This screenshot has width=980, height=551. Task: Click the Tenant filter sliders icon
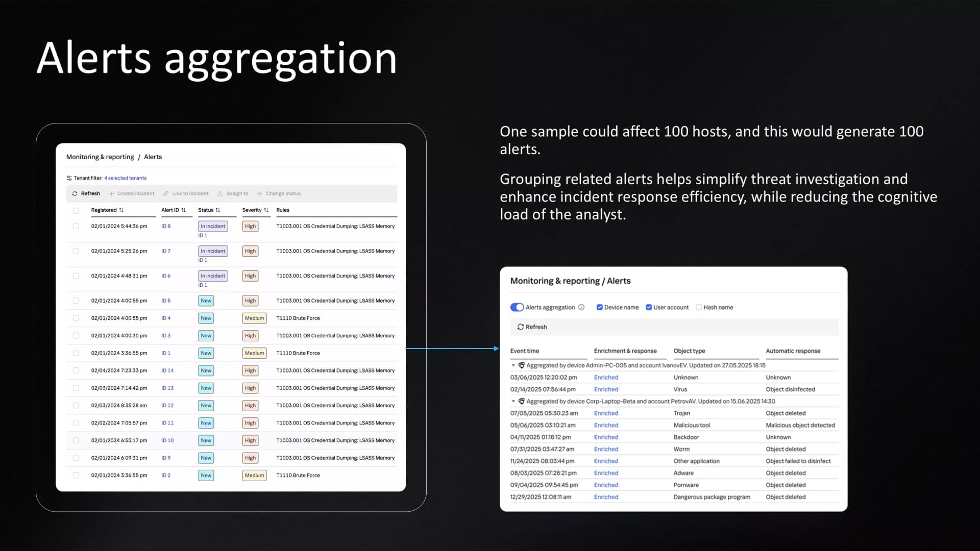(x=69, y=178)
